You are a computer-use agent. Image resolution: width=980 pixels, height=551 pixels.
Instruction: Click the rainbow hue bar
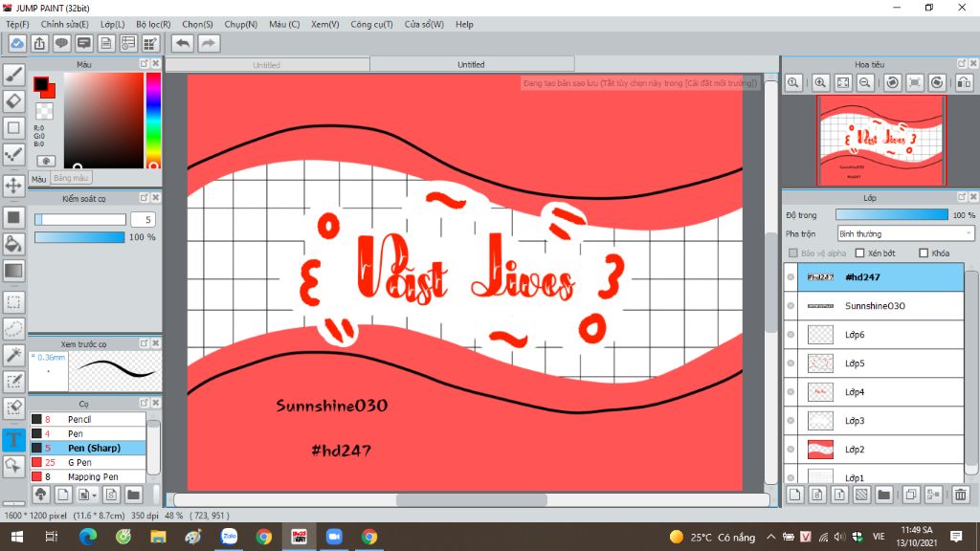pos(153,120)
